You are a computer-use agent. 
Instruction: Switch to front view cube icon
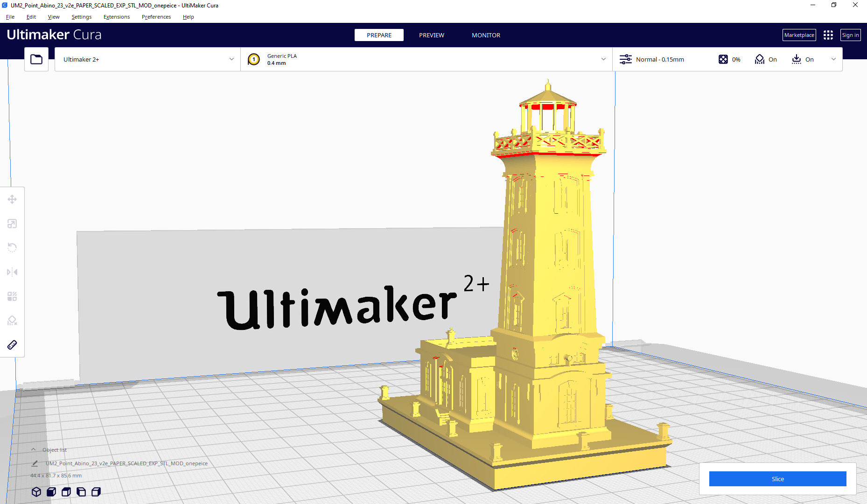coord(51,492)
